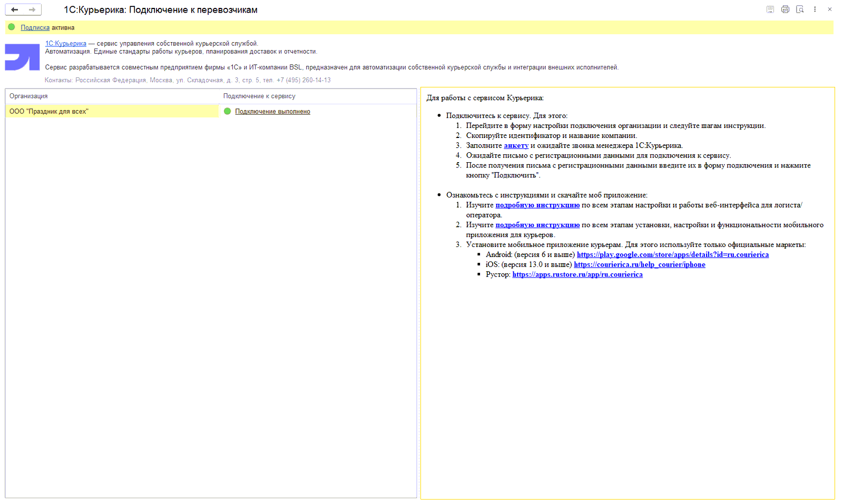843x504 pixels.
Task: Click the green subscription status indicator
Action: (12, 27)
